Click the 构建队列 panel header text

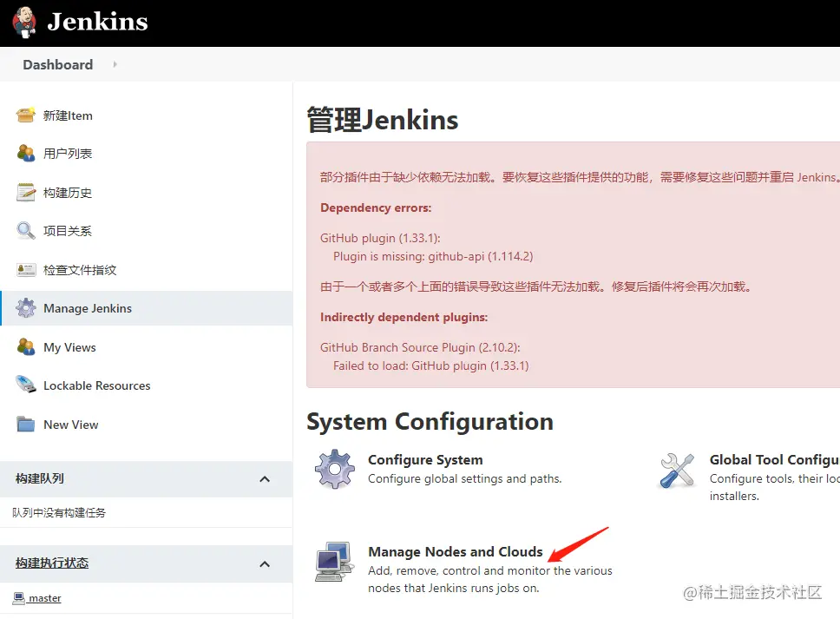(40, 478)
